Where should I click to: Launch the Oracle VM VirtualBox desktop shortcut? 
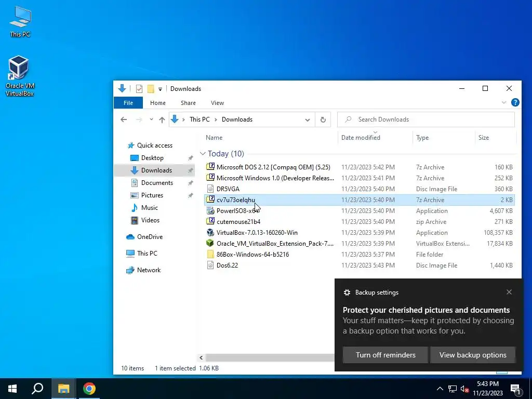coord(19,76)
